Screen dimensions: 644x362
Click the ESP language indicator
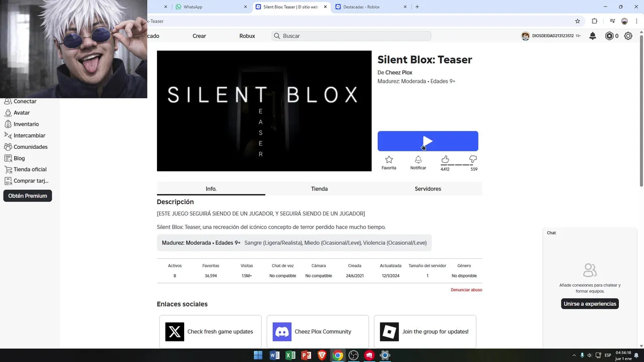pyautogui.click(x=607, y=355)
